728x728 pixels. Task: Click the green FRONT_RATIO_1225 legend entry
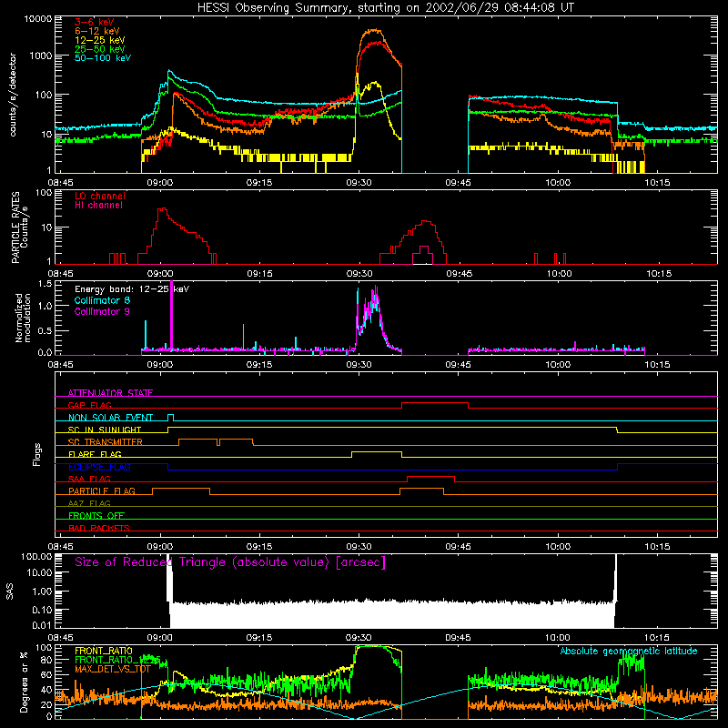[117, 660]
